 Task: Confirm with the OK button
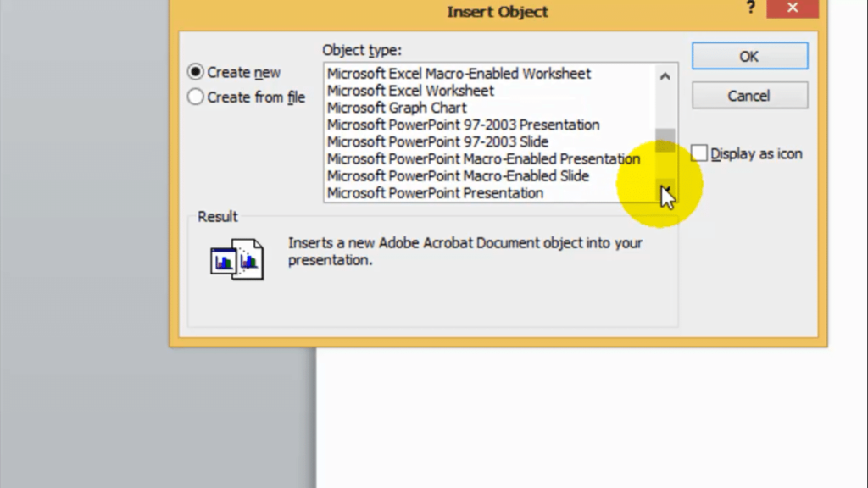(749, 57)
